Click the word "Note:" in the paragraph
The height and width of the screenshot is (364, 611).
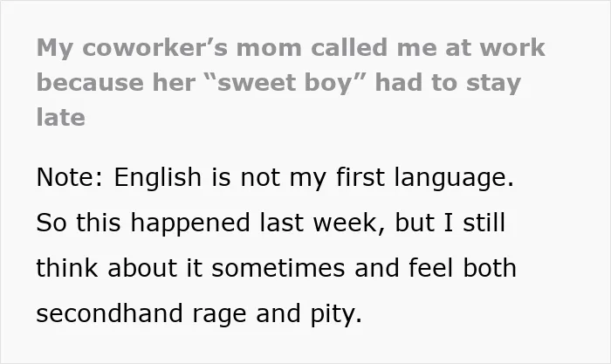(70, 177)
